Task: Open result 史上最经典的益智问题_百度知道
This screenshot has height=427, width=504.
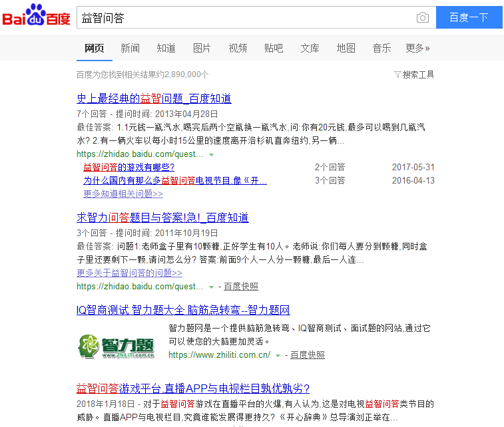Action: pyautogui.click(x=154, y=98)
